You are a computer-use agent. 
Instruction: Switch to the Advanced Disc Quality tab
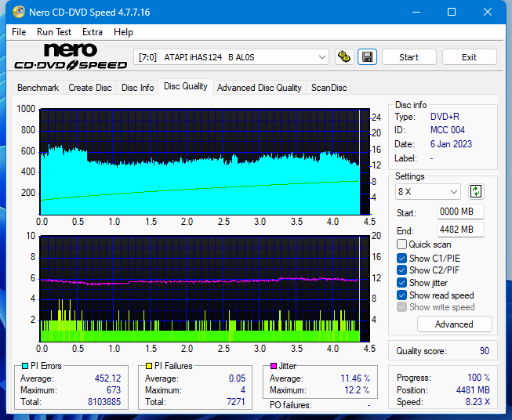[x=260, y=88]
